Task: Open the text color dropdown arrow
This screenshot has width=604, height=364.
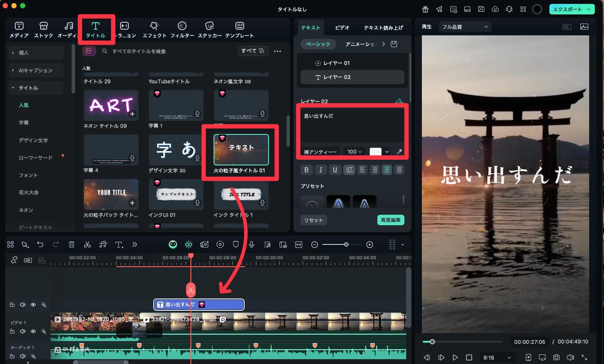Action: pos(387,152)
